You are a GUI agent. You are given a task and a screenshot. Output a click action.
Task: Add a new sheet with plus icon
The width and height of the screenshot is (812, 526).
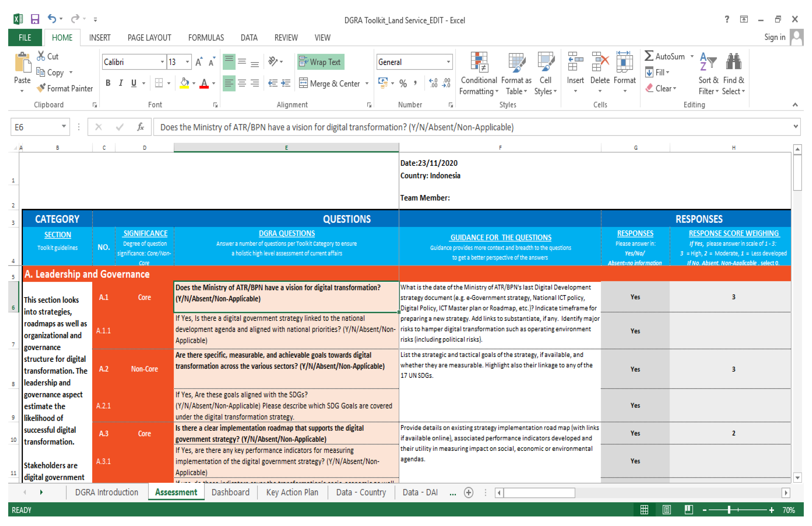point(468,493)
